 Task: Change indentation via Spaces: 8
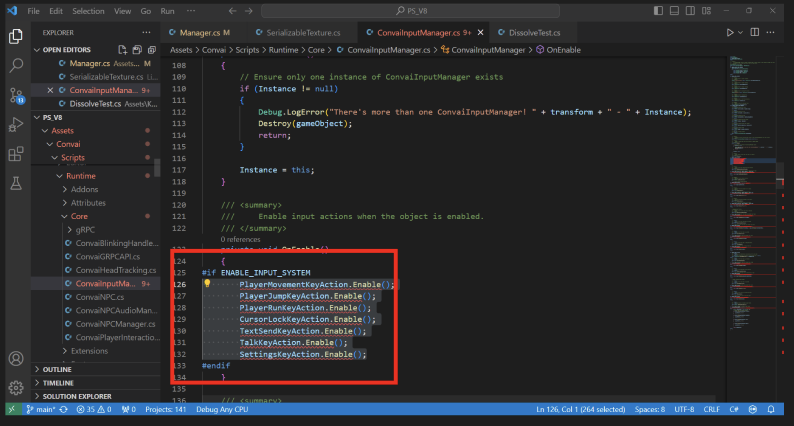(650, 409)
